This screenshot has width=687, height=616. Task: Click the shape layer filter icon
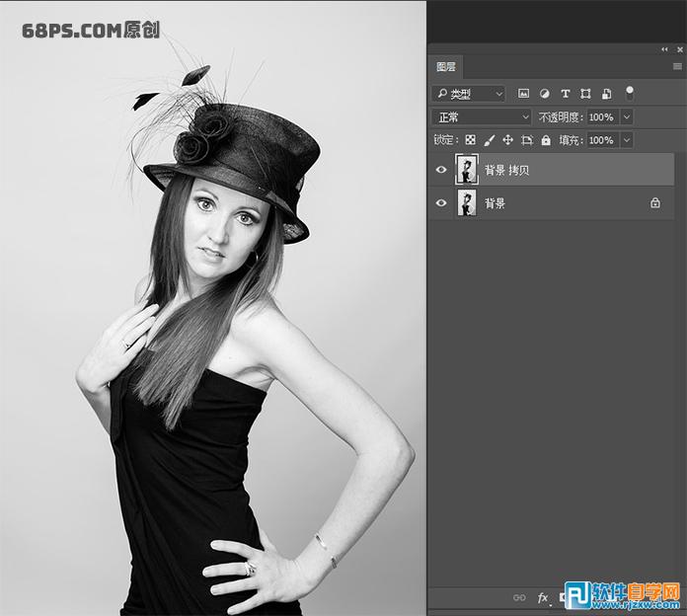[586, 94]
